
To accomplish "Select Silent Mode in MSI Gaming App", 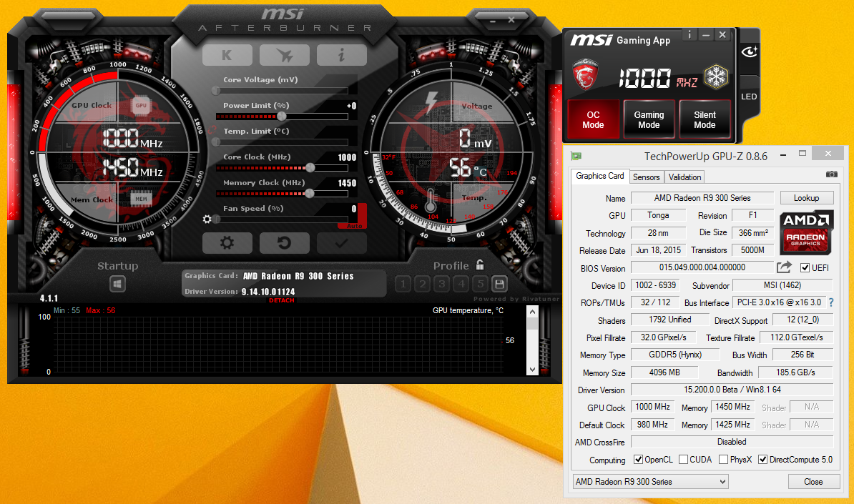I will pos(705,119).
